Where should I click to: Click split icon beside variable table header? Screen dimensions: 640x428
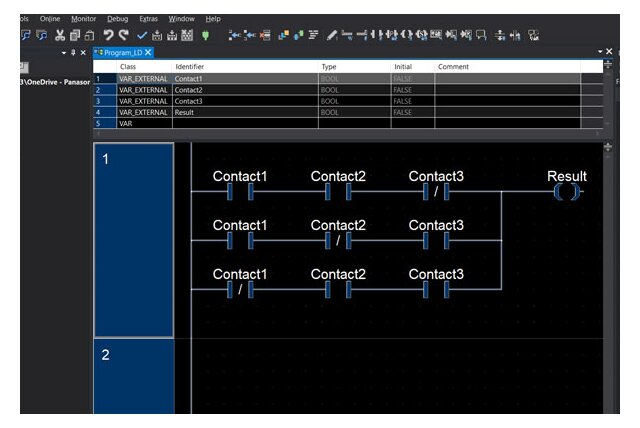[608, 65]
